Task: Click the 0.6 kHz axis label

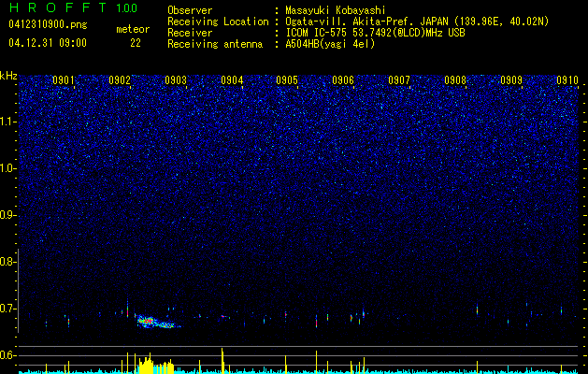Action: (7, 355)
